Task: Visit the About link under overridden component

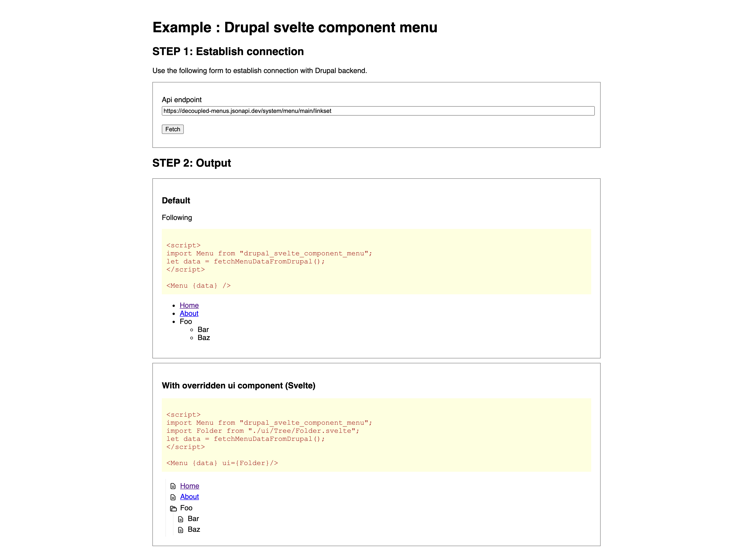Action: coord(189,497)
